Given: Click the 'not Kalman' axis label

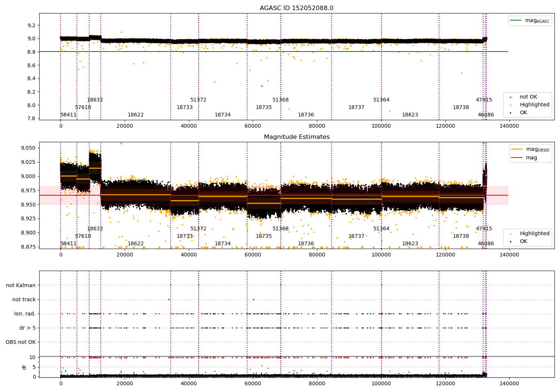Looking at the screenshot, I should 21,286.
